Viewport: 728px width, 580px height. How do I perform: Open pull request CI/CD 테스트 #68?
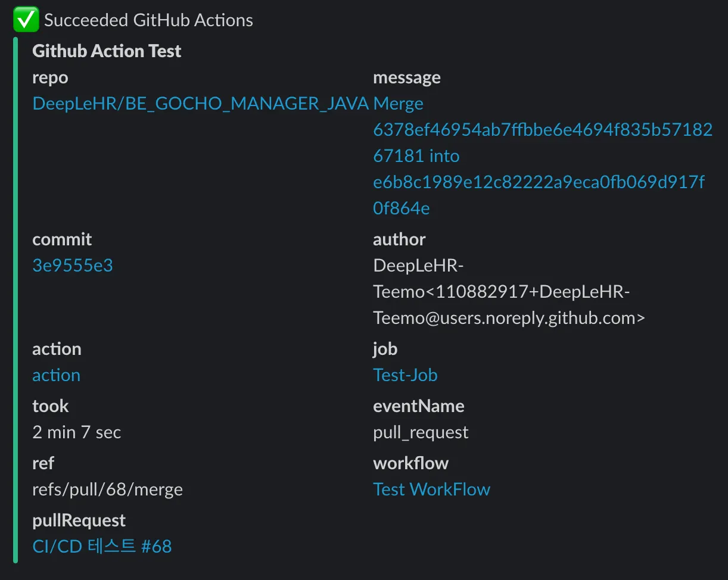[x=102, y=547]
